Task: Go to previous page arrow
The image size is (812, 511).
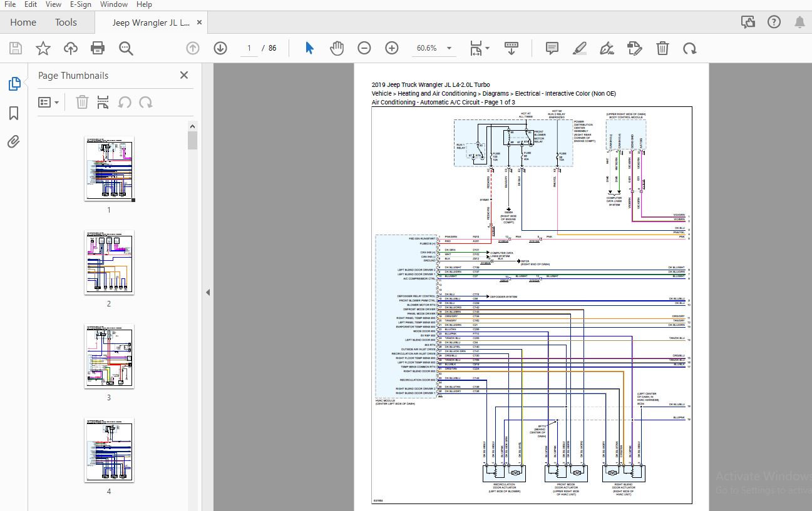Action: click(193, 48)
